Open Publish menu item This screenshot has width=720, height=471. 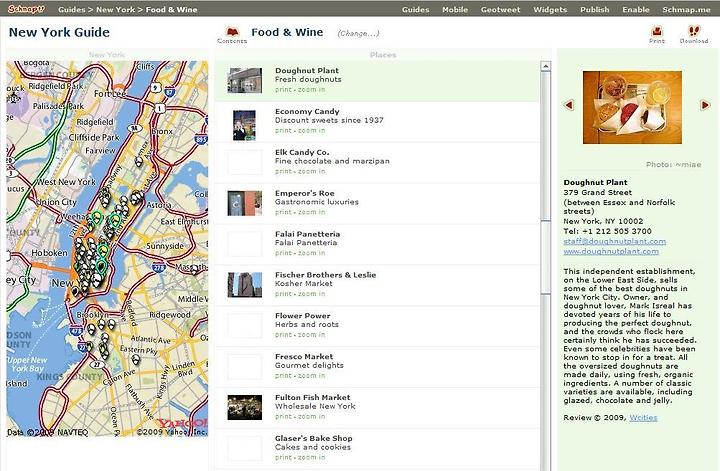[x=595, y=9]
